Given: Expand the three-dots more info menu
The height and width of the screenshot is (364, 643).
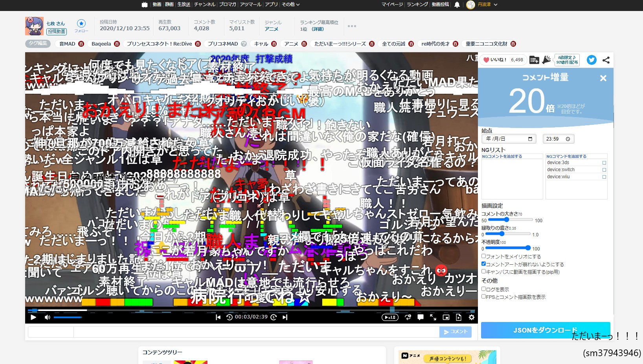Looking at the screenshot, I should pyautogui.click(x=352, y=26).
